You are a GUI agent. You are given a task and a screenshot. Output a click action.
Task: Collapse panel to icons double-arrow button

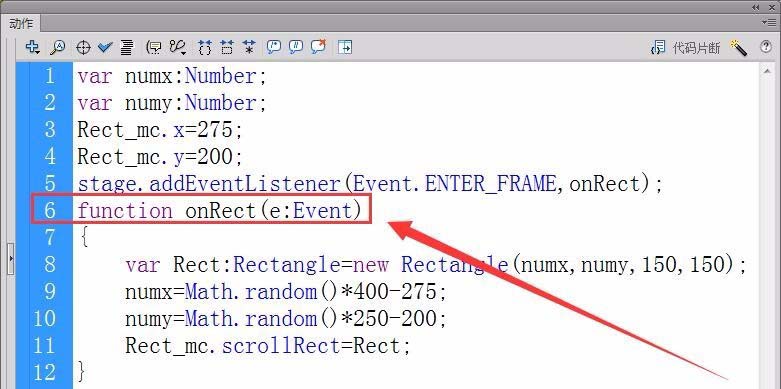[756, 7]
